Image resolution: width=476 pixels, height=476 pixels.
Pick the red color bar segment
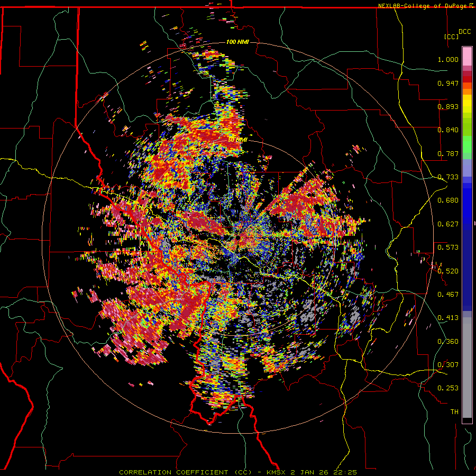(x=467, y=79)
